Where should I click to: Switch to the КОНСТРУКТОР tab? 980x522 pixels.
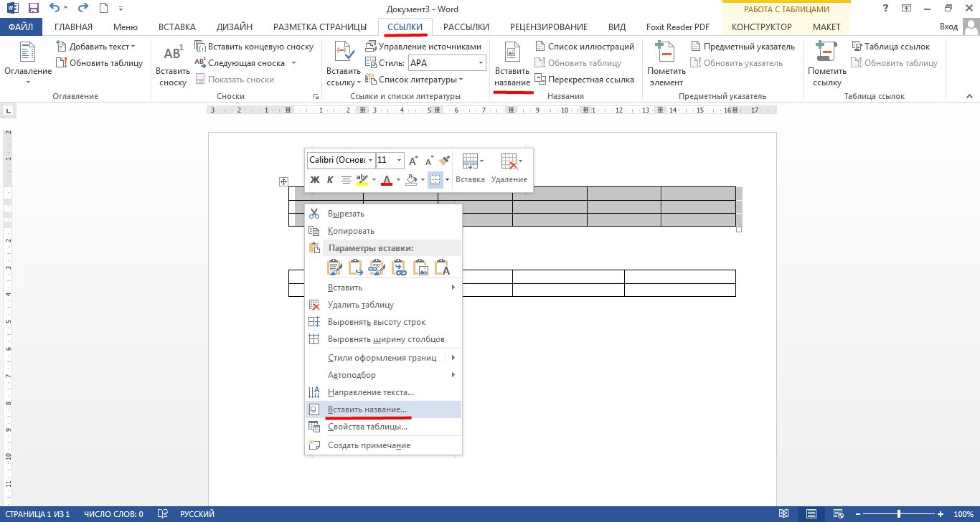[762, 27]
